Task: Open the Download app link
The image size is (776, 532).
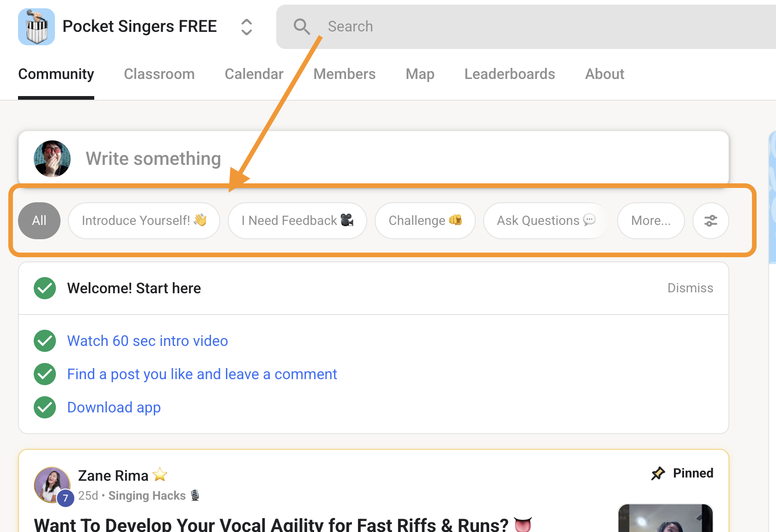Action: [x=114, y=407]
